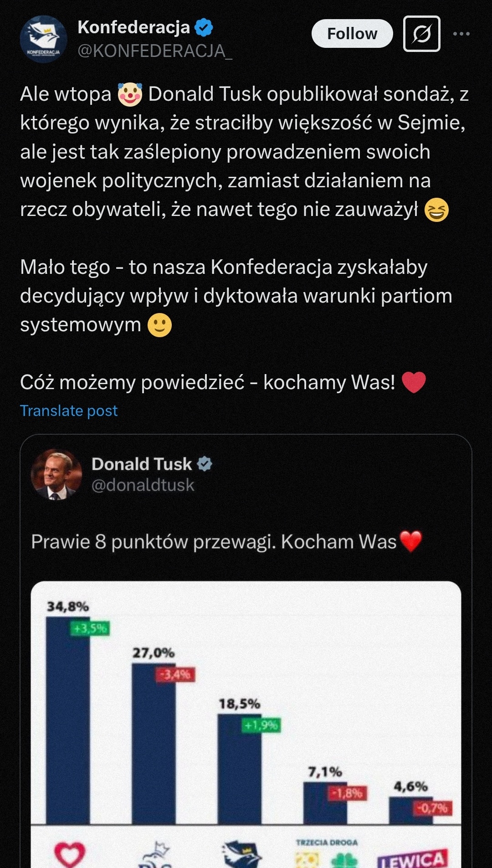Viewport: 492px width, 868px height.
Task: Click the Konfederacja profile avatar
Action: [x=43, y=39]
